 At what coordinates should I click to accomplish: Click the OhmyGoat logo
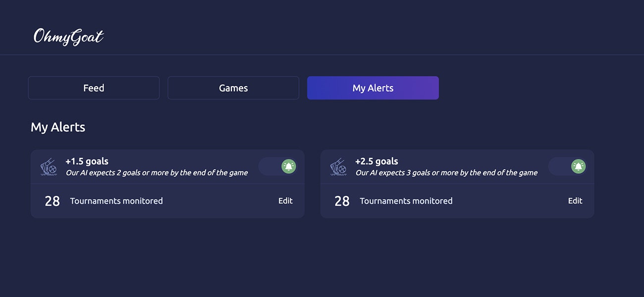coord(68,37)
